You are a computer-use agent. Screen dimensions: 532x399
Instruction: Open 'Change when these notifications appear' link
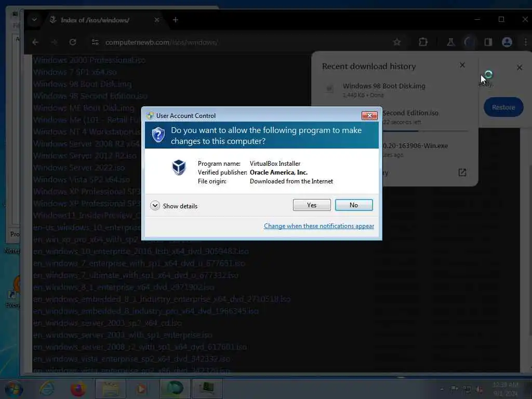(x=319, y=226)
